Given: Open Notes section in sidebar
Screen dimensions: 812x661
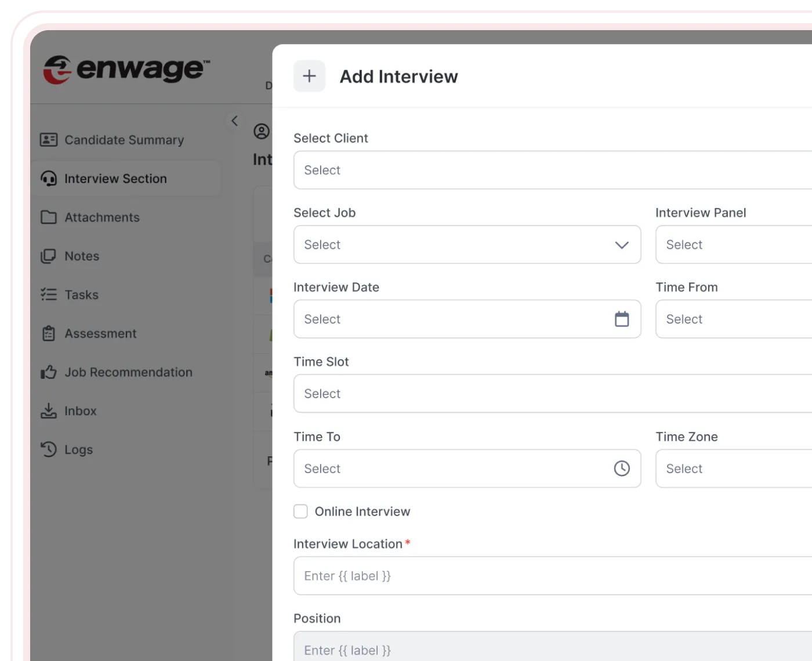Looking at the screenshot, I should pos(82,256).
